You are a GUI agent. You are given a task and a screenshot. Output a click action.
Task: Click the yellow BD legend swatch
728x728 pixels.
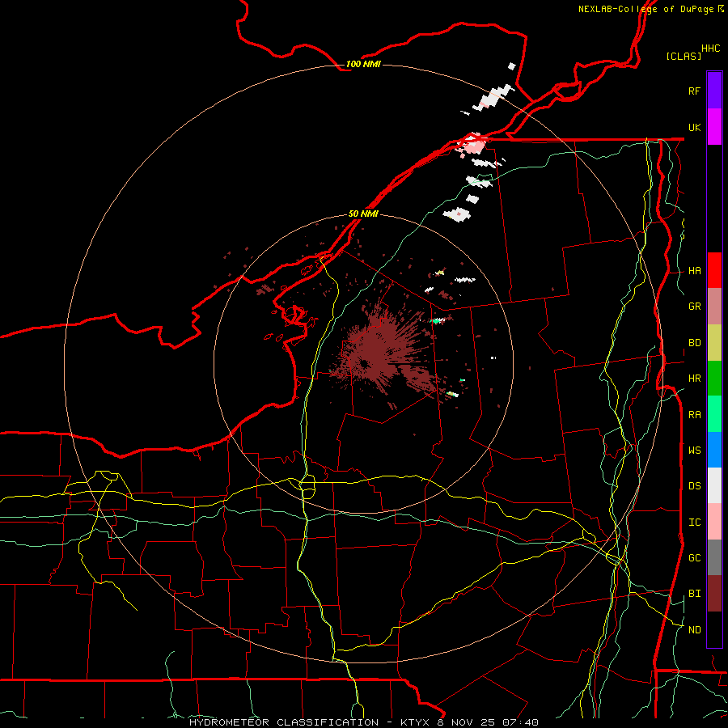714,343
